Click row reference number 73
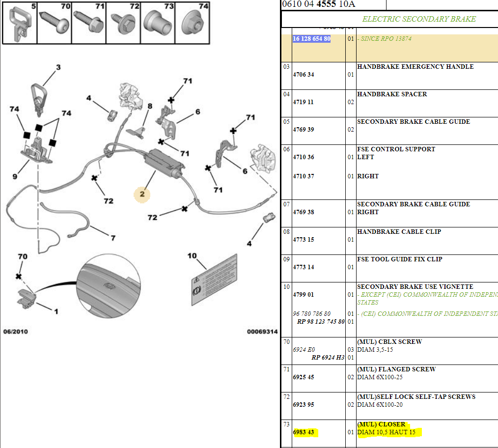The height and width of the screenshot is (448, 498). (x=286, y=424)
